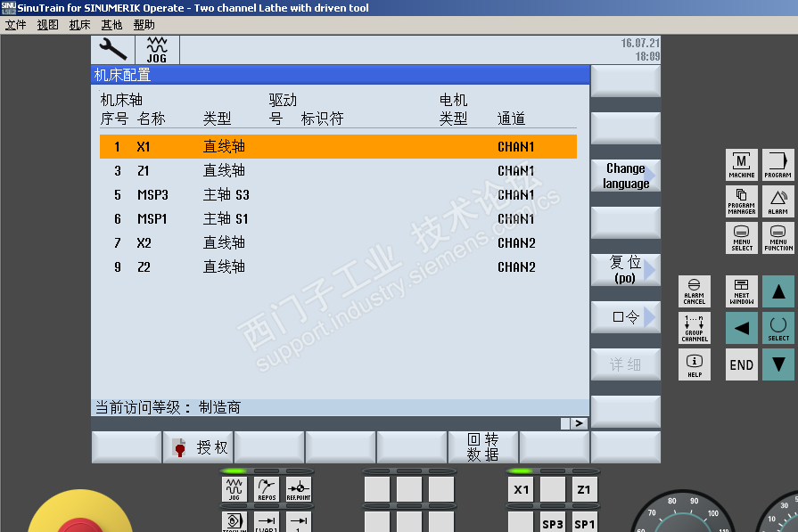
Task: Select the X1 axis key
Action: pyautogui.click(x=521, y=489)
